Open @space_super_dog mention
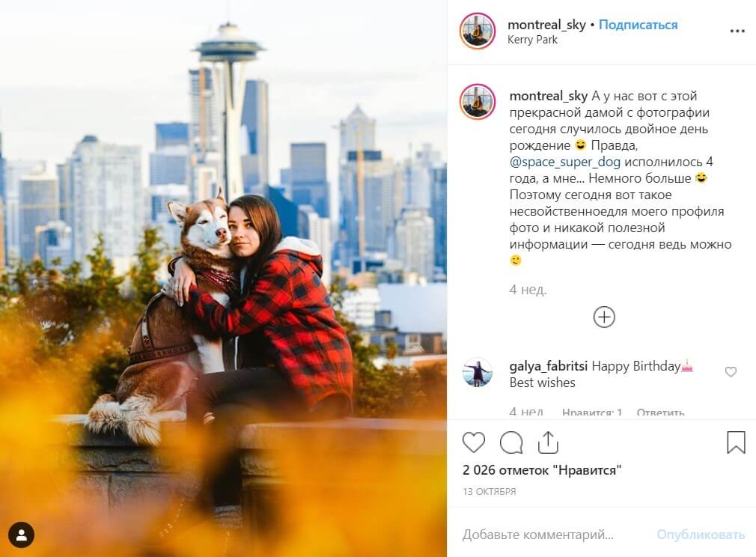This screenshot has height=557, width=756. click(564, 162)
